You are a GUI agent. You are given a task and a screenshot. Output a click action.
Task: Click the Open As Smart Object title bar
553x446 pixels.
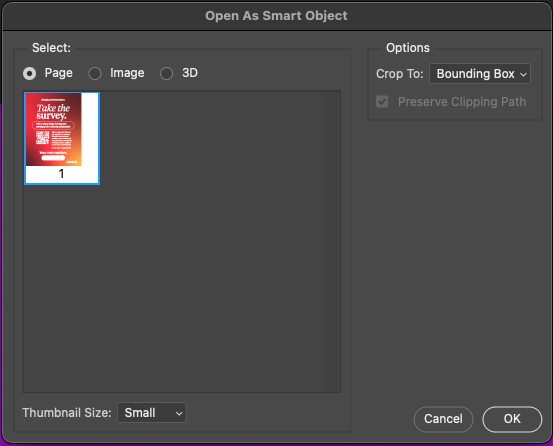click(276, 16)
